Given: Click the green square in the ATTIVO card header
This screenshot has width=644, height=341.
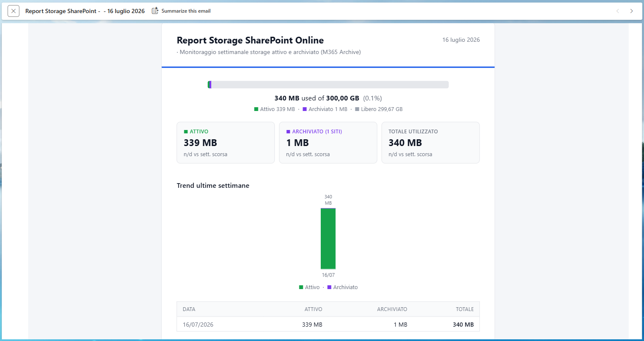Looking at the screenshot, I should pyautogui.click(x=186, y=132).
